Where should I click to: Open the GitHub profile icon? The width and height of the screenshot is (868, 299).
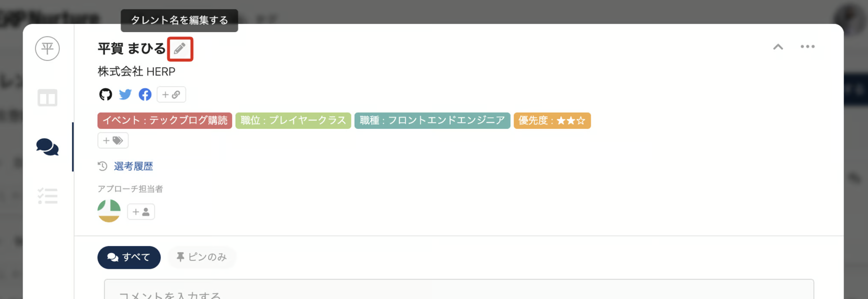[106, 94]
